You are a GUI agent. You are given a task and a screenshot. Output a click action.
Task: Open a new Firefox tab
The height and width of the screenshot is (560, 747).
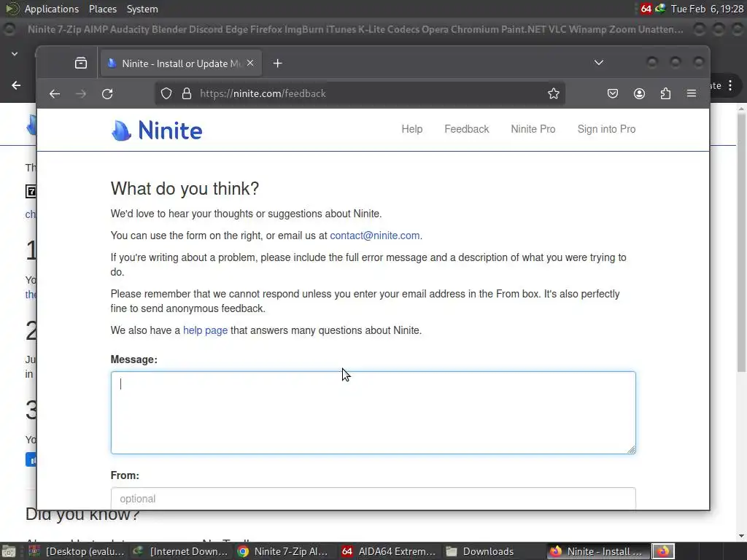click(277, 63)
